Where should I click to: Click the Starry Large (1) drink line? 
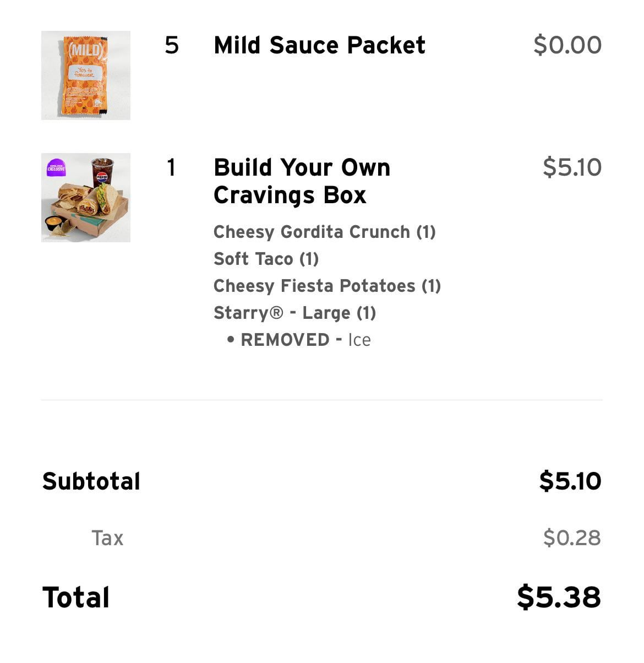[x=294, y=313]
